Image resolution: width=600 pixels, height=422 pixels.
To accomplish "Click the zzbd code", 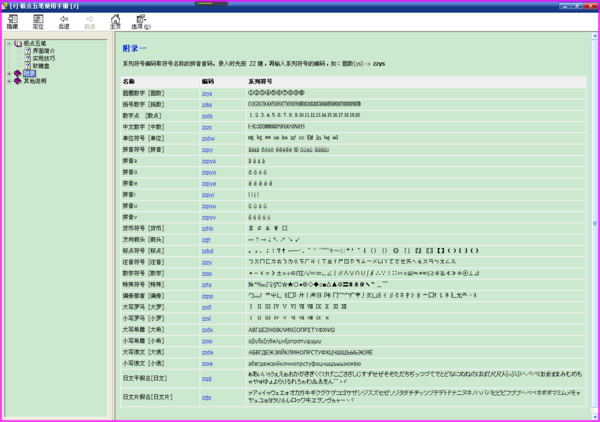I will click(207, 251).
